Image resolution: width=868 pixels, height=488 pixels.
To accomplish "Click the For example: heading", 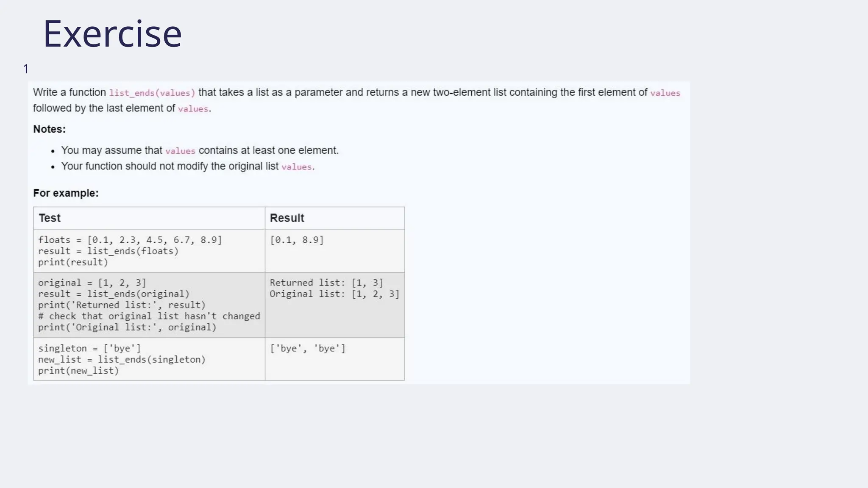I will pyautogui.click(x=66, y=193).
